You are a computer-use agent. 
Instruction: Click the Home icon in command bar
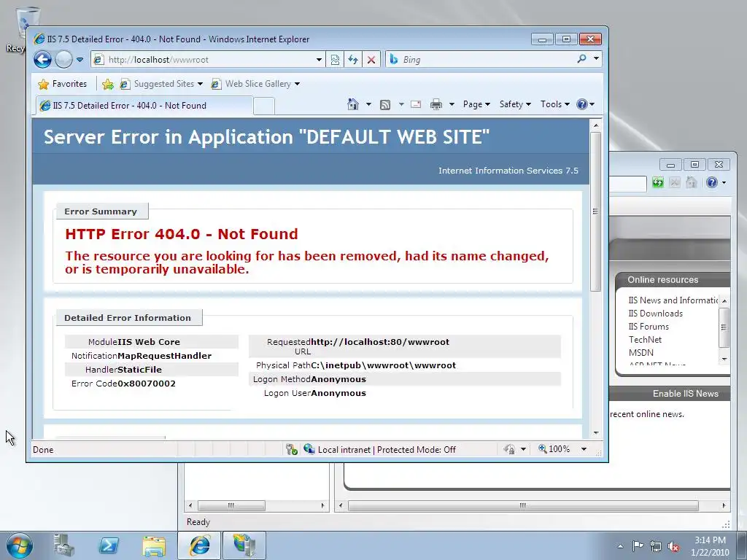(x=353, y=104)
